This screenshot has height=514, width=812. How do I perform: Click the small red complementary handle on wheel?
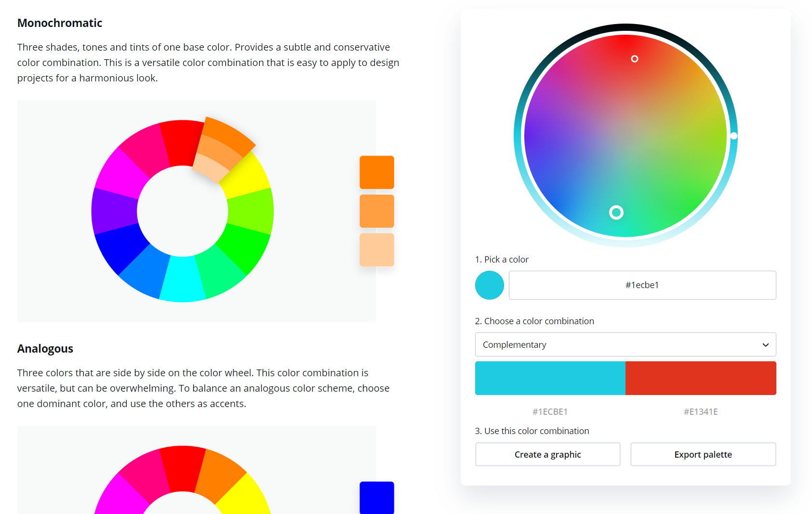click(635, 59)
